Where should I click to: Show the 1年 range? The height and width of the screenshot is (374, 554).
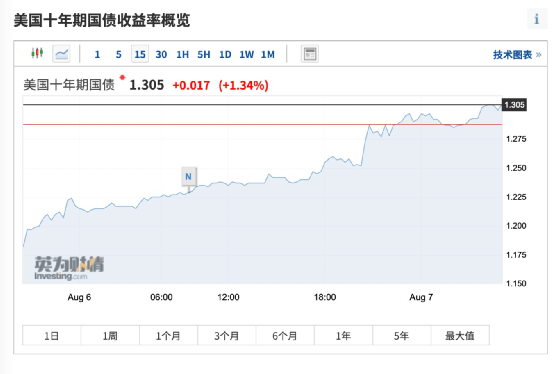(343, 335)
